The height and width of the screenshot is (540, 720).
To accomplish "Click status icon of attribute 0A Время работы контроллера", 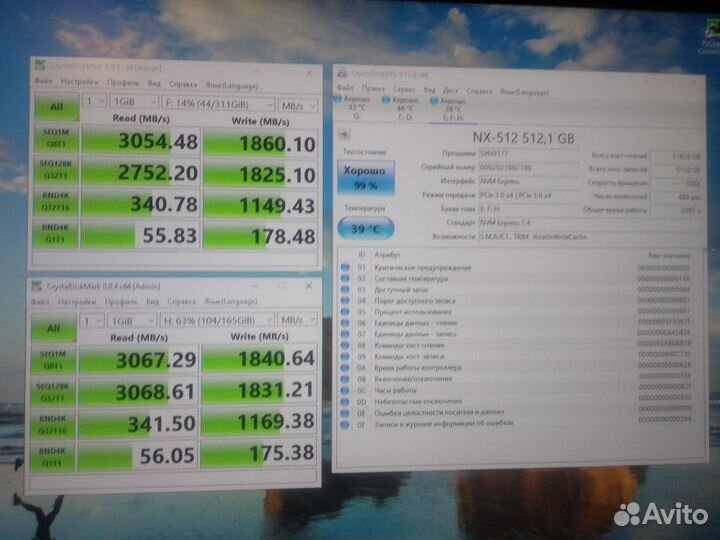I will pos(345,368).
